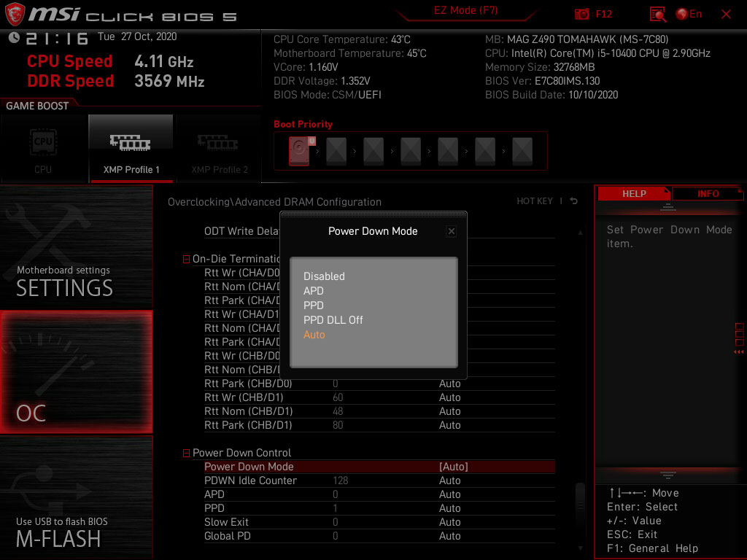Open the SETTINGS motherboard section

tap(76, 246)
